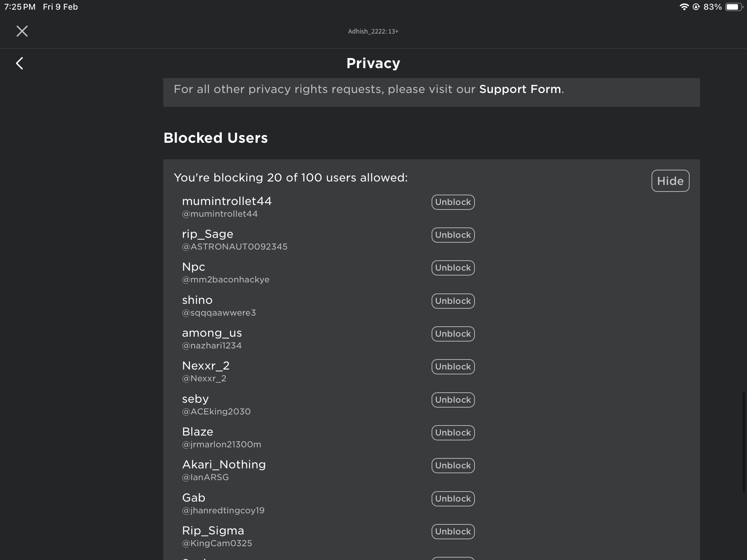Click the page scrollbar on right edge
This screenshot has height=560, width=747.
744,441
